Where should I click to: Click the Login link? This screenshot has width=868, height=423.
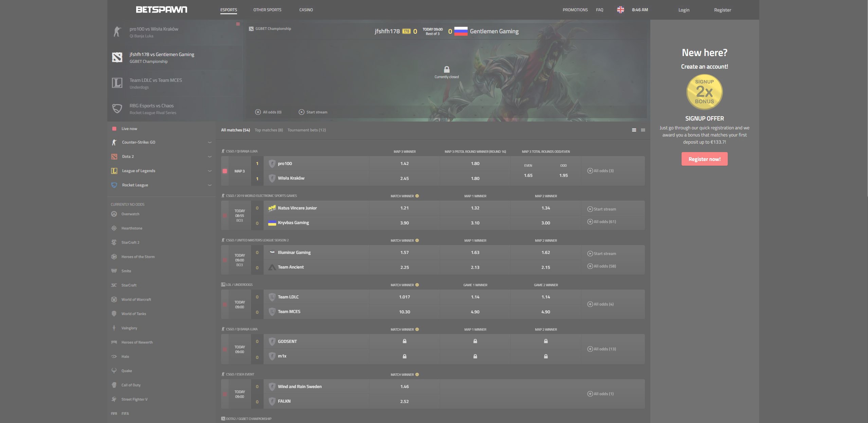(684, 10)
